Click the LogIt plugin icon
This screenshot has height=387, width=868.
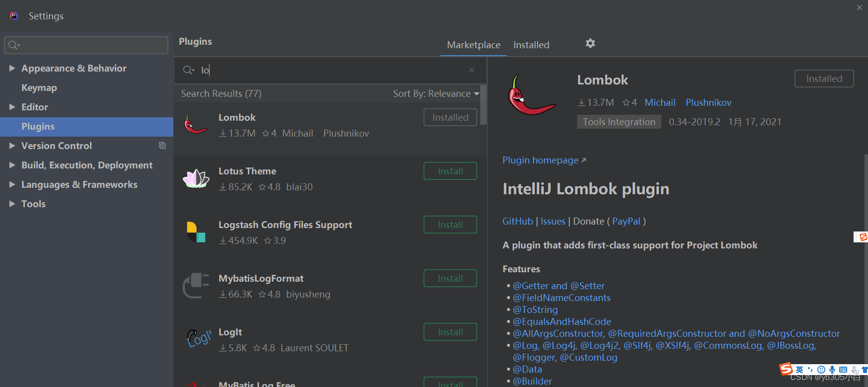[199, 338]
